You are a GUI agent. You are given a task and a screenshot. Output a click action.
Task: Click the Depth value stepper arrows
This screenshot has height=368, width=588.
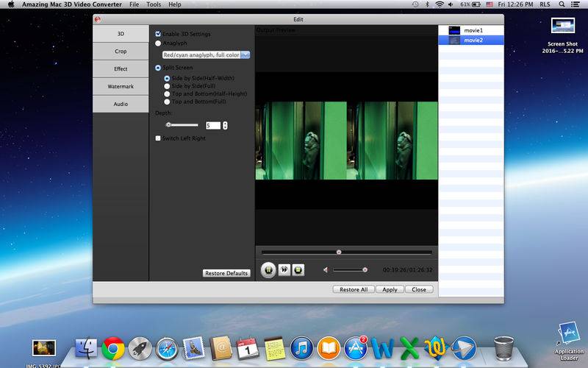click(225, 125)
